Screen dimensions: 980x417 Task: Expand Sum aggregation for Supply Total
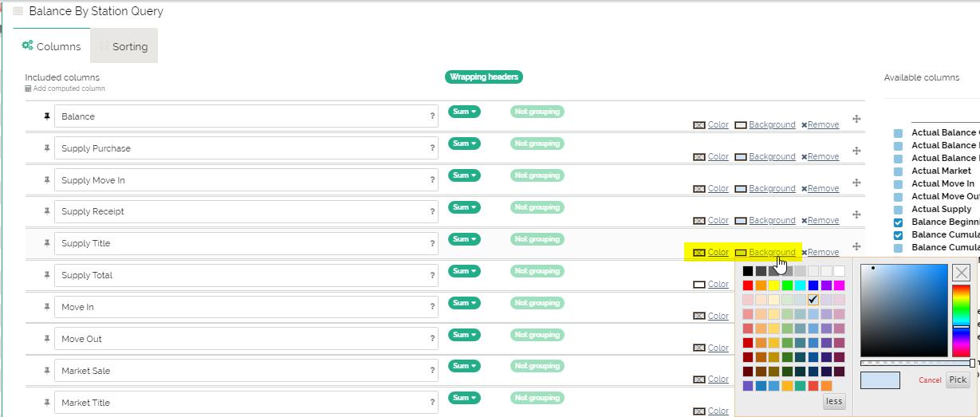point(464,271)
